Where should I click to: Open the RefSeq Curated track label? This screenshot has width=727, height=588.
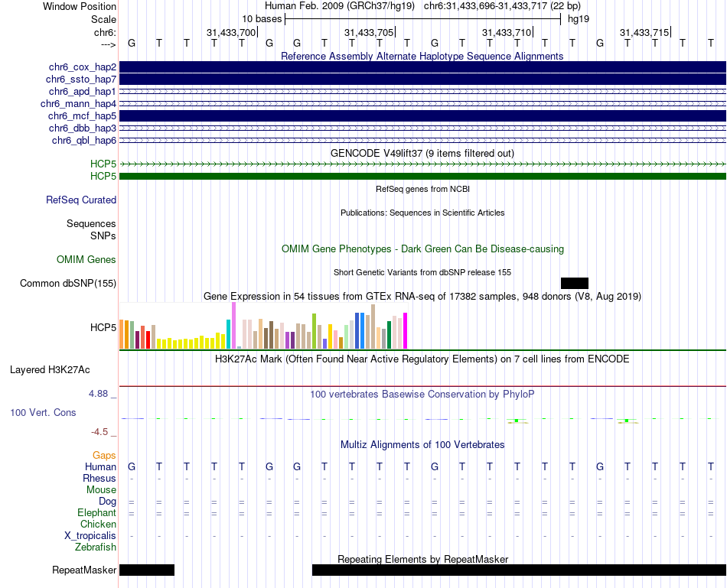[x=81, y=200]
